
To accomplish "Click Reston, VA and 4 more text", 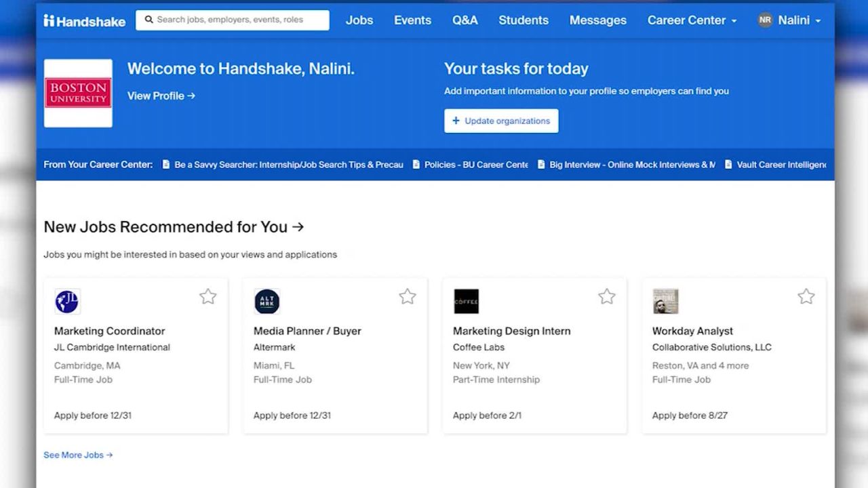I will pyautogui.click(x=701, y=365).
